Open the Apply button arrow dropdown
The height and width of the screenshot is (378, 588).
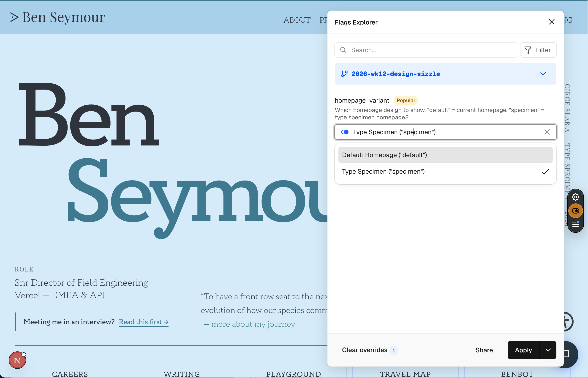coord(548,350)
